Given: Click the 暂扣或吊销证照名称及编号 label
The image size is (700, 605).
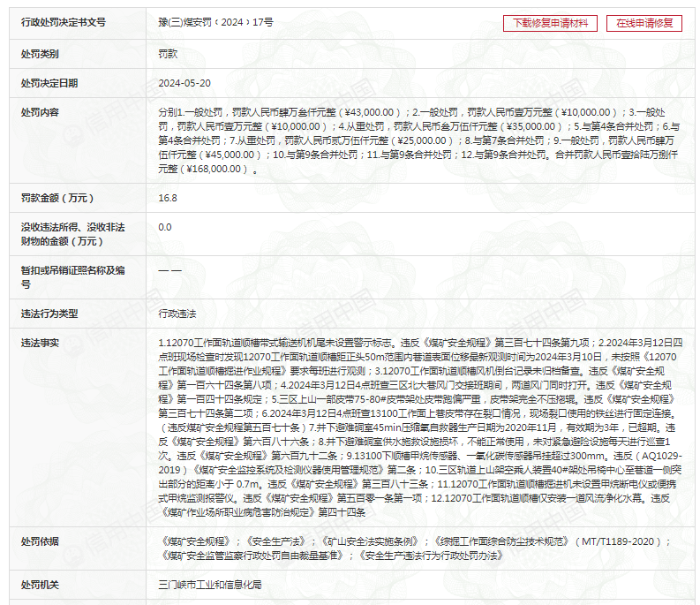Looking at the screenshot, I should point(73,276).
